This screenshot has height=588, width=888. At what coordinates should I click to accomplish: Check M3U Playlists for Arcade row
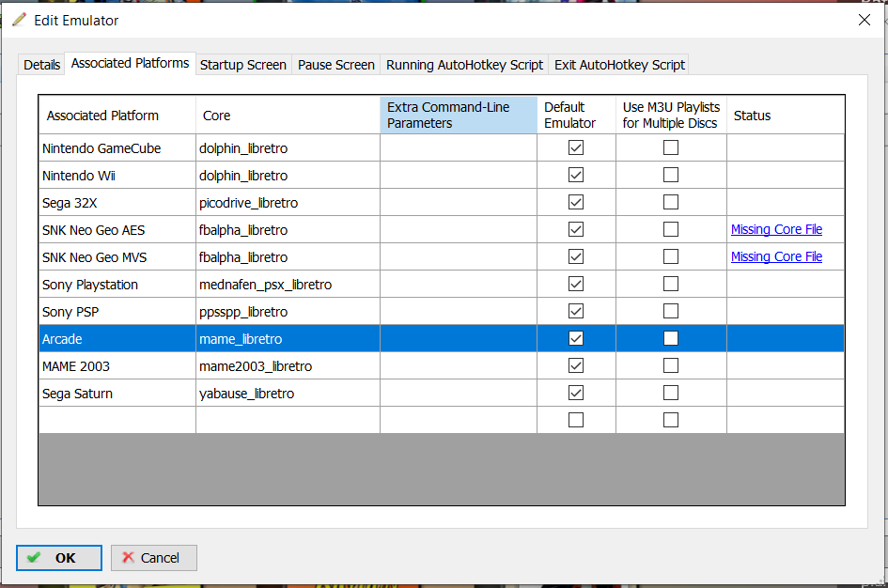click(x=671, y=338)
